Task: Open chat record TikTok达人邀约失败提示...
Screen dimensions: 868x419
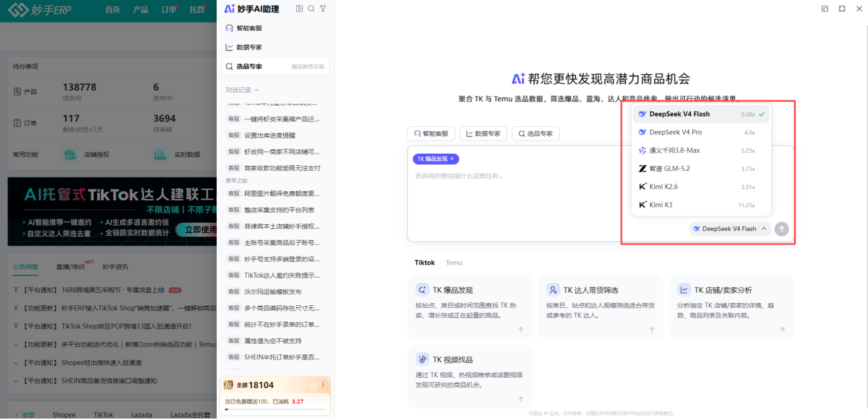Action: [275, 275]
